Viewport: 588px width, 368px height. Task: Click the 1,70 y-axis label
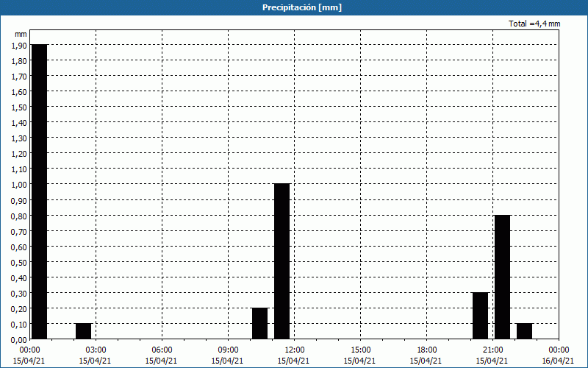tap(19, 77)
